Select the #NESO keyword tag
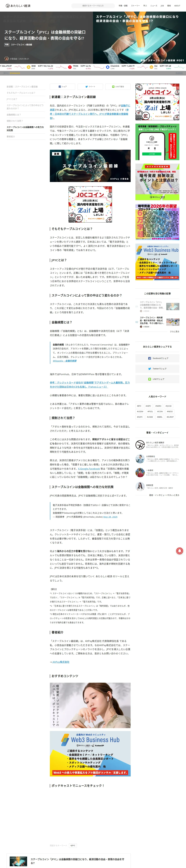 [x=170, y=411]
